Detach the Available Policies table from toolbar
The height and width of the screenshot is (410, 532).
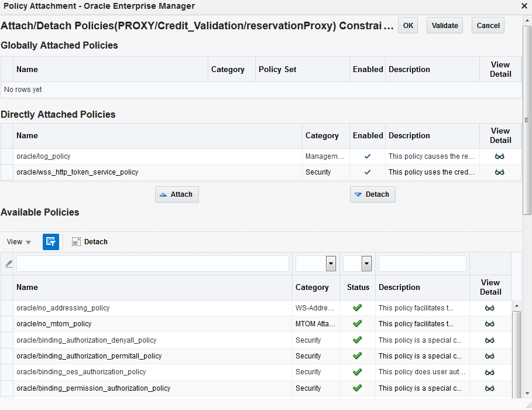pos(90,242)
